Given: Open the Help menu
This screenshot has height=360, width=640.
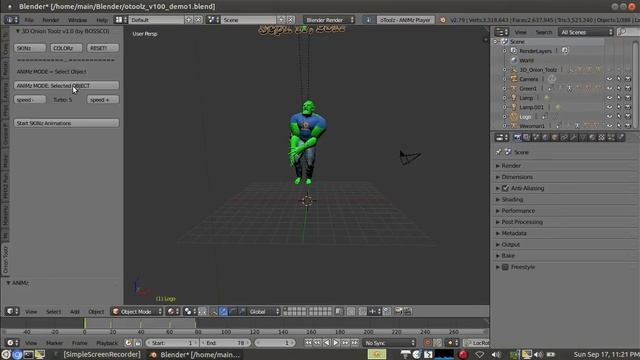Looking at the screenshot, I should (x=102, y=20).
